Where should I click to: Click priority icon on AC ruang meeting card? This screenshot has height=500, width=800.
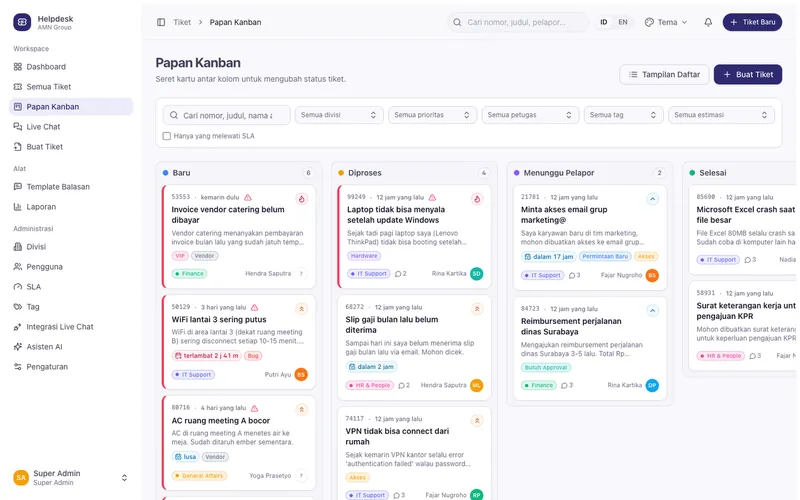click(302, 409)
